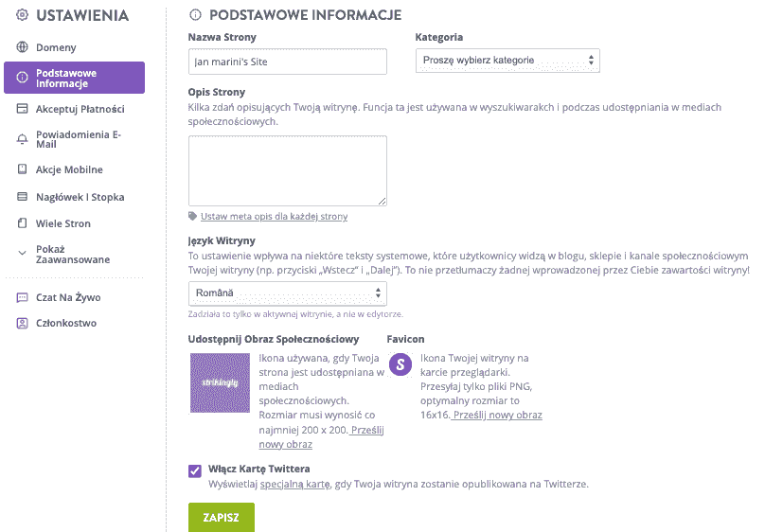Open the Kategoria dropdown

tap(507, 61)
